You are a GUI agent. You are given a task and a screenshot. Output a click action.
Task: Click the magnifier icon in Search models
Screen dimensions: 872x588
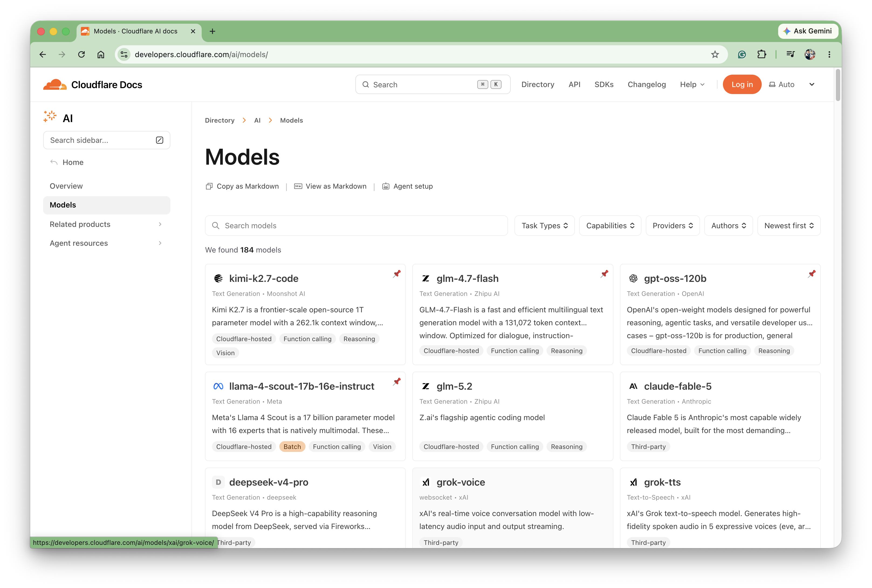point(215,226)
